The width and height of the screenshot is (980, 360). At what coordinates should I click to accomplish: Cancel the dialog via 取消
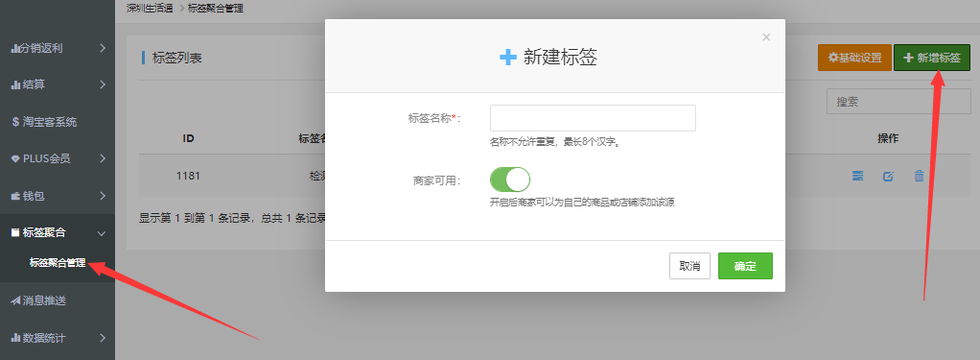(x=689, y=266)
